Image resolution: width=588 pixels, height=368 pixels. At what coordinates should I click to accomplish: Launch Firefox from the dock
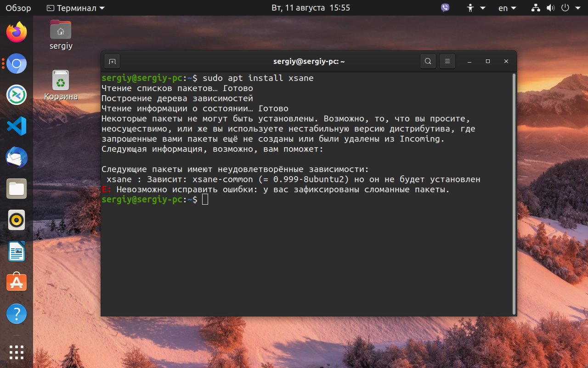tap(17, 32)
